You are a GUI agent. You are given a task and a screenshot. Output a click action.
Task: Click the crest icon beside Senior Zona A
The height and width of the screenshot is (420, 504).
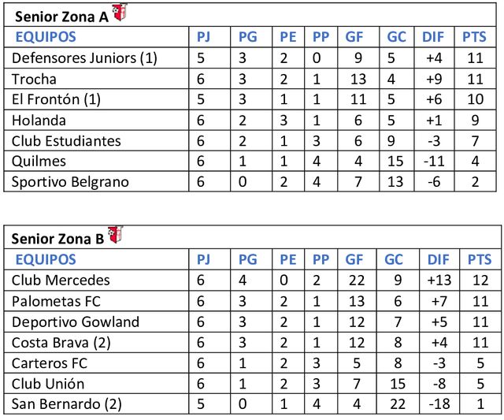119,13
